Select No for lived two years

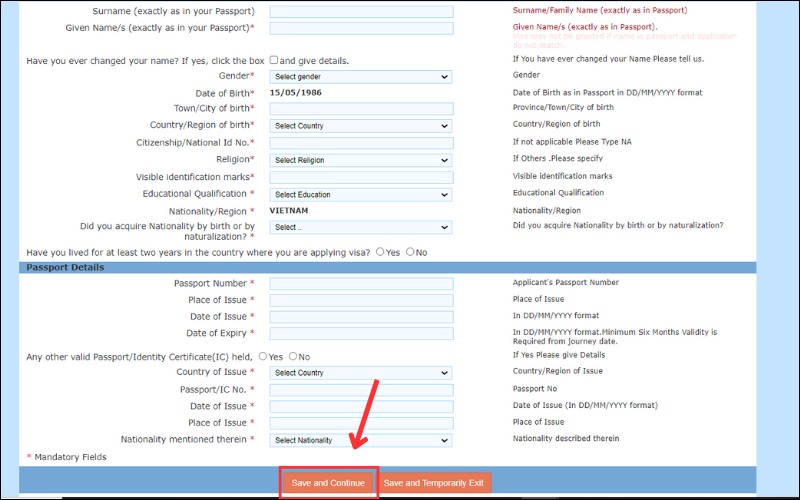(410, 252)
